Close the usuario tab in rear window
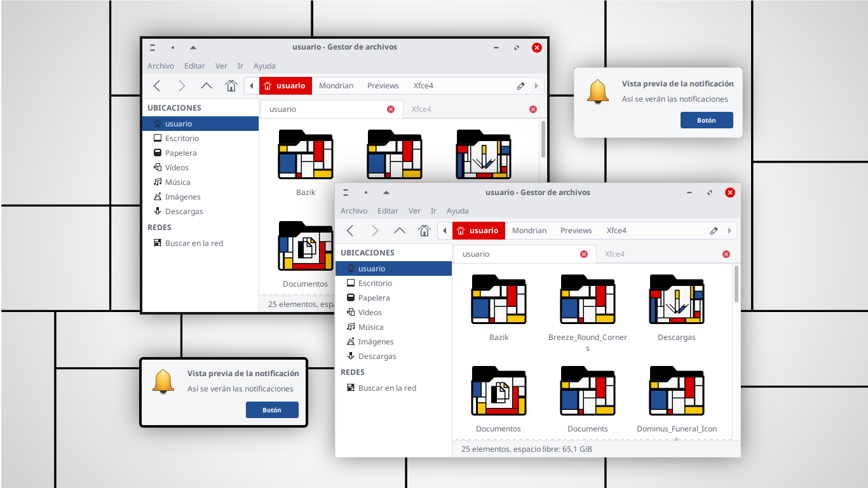Viewport: 868px width, 488px height. point(391,109)
